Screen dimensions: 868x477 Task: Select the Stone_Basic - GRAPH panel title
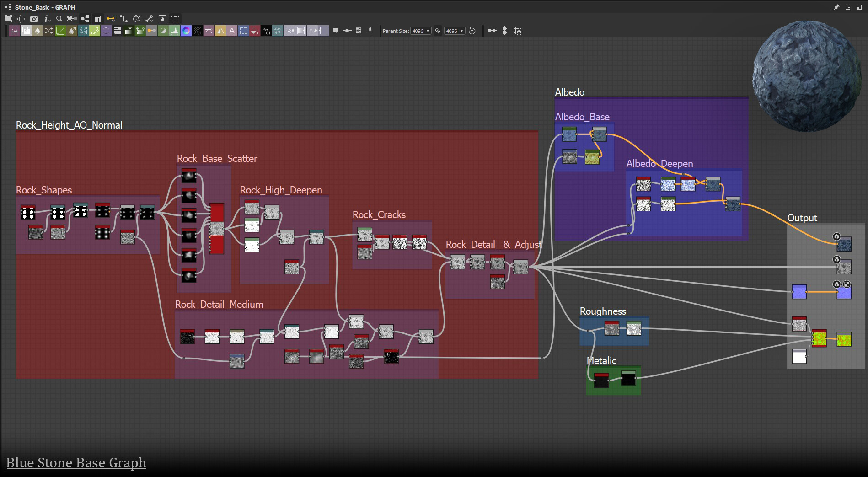(x=45, y=7)
